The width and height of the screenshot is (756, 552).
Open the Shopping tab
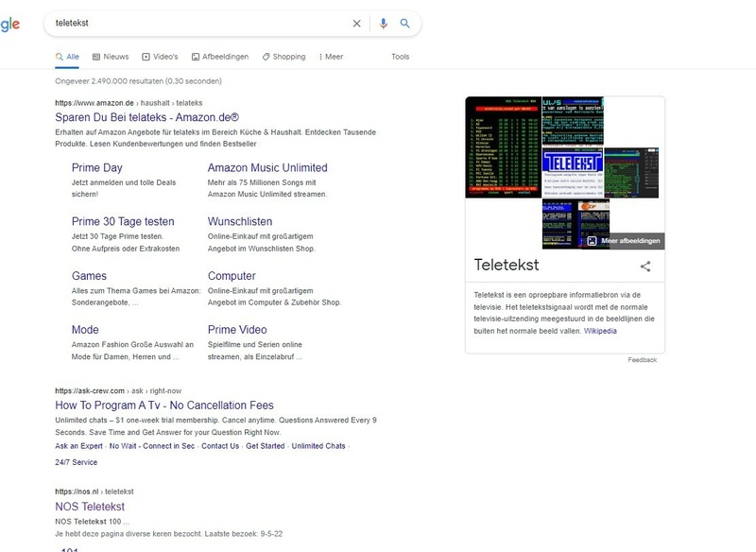pyautogui.click(x=284, y=57)
